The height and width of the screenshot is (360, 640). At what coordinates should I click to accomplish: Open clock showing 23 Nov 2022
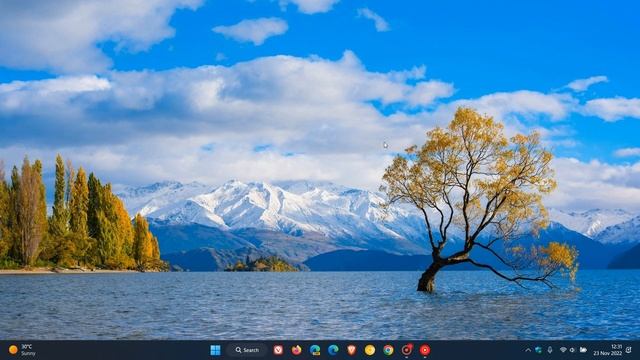[x=608, y=350]
